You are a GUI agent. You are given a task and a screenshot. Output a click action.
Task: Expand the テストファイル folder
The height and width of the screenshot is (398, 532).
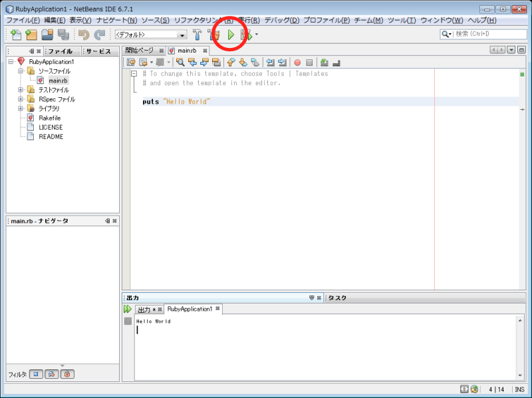[21, 90]
